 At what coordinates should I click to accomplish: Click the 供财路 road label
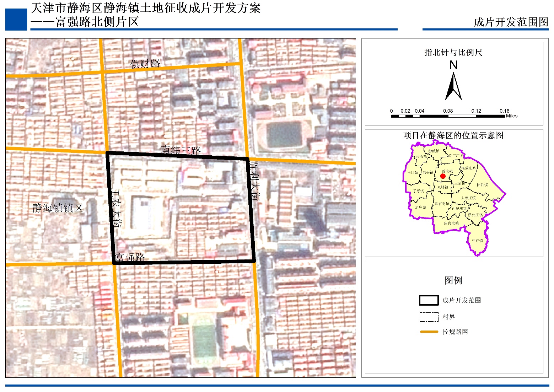(145, 64)
